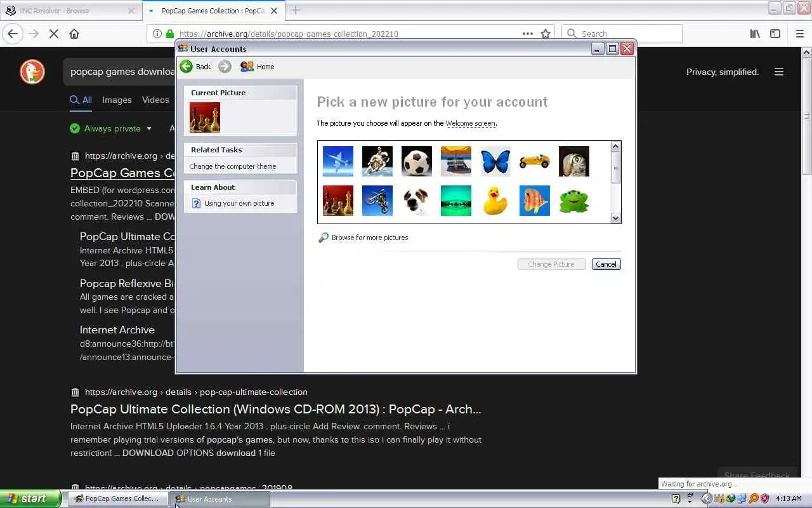
Task: Select the All search results tab
Action: coord(81,100)
